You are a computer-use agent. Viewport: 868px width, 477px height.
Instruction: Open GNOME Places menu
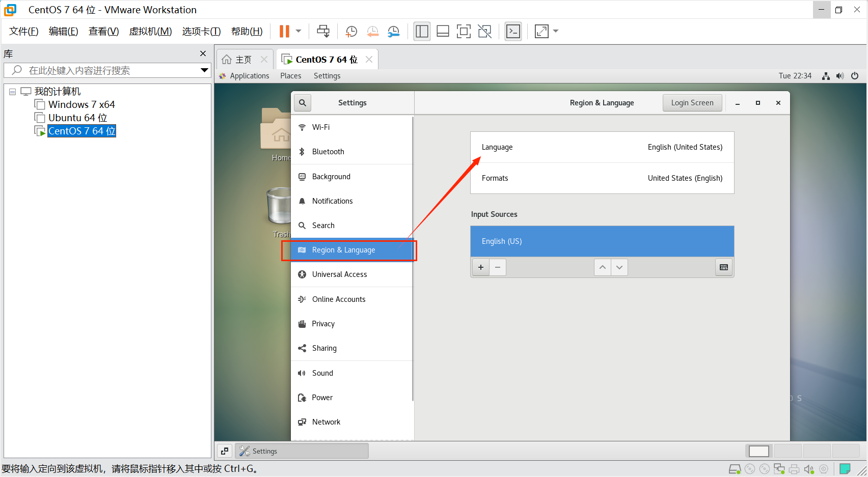(x=291, y=76)
